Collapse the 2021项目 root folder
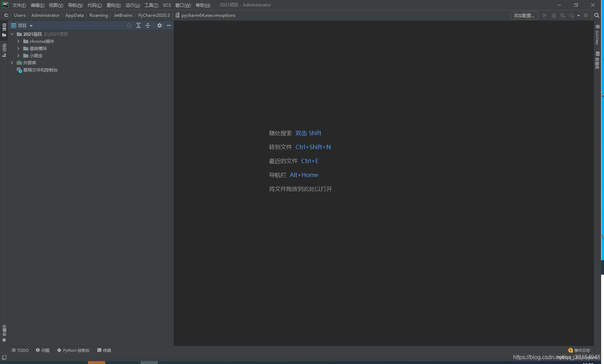 point(12,34)
